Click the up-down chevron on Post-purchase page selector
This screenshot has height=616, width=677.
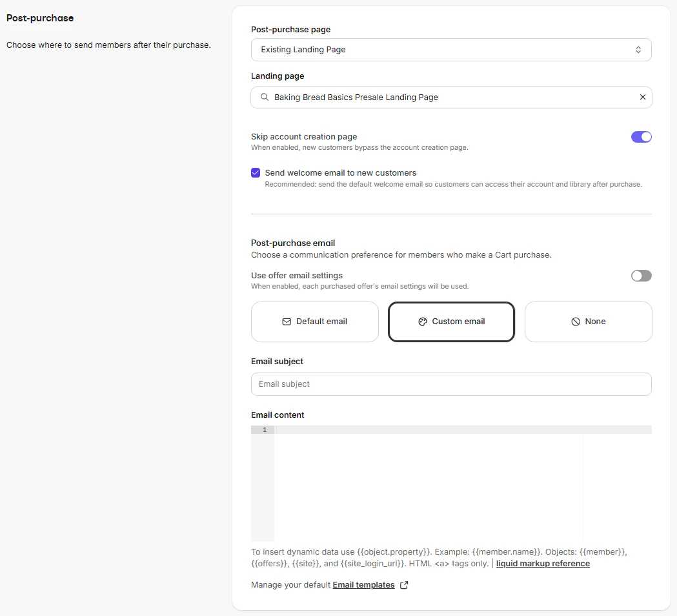(638, 49)
